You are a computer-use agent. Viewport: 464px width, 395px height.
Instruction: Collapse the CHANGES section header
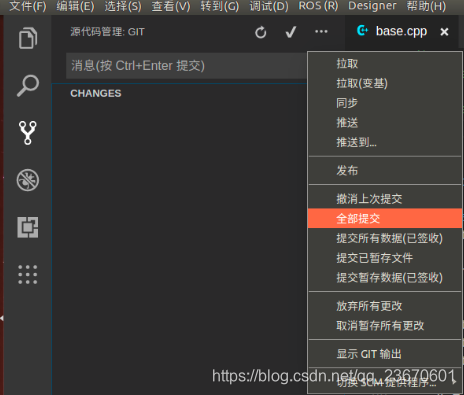point(96,93)
